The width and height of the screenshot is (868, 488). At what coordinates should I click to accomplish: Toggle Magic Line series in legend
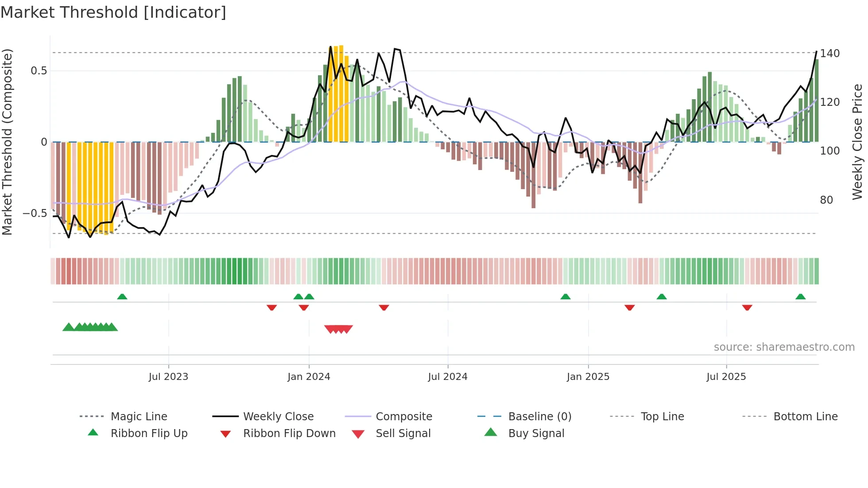coord(139,417)
